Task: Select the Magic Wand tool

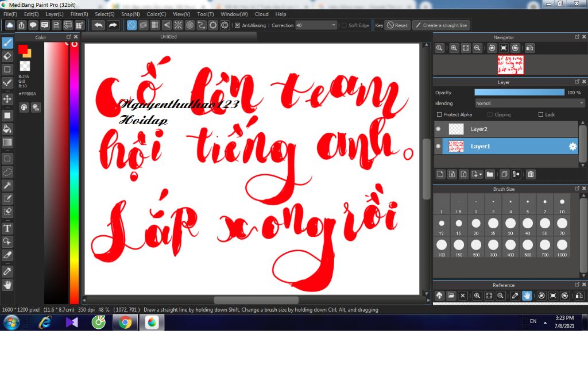Action: point(7,185)
